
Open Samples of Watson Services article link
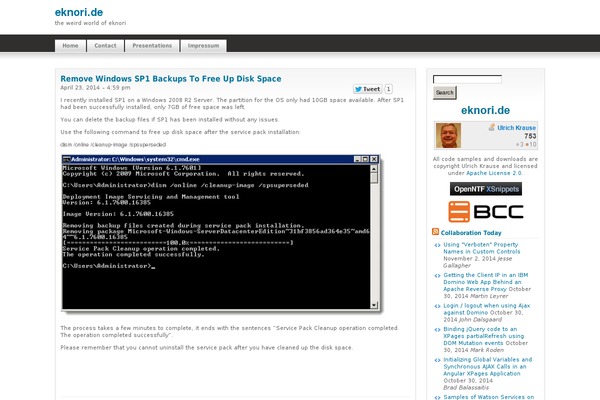point(488,397)
